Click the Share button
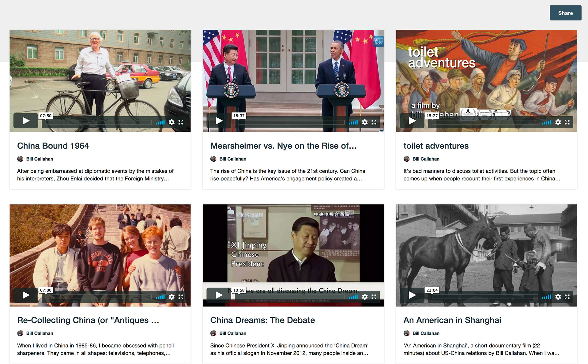The width and height of the screenshot is (588, 364). click(565, 13)
